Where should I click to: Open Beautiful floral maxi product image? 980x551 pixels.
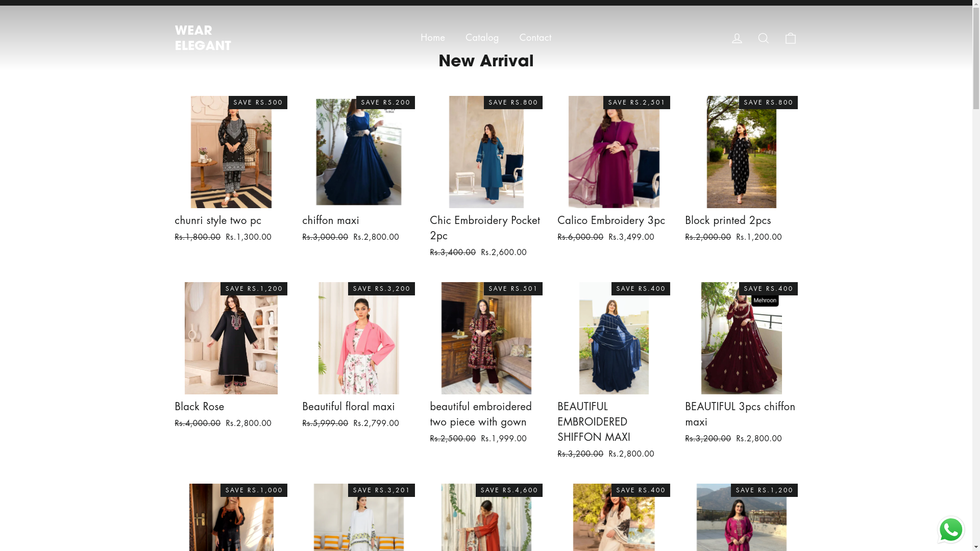pos(358,338)
